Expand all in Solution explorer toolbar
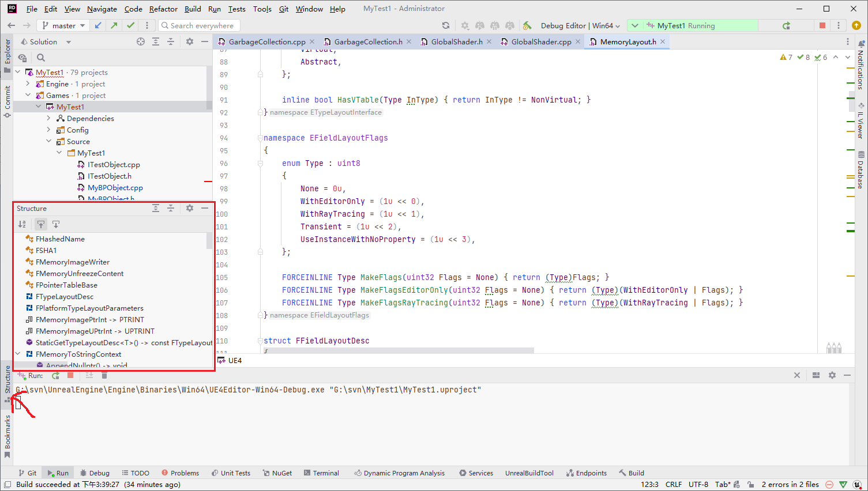The image size is (868, 491). [156, 41]
